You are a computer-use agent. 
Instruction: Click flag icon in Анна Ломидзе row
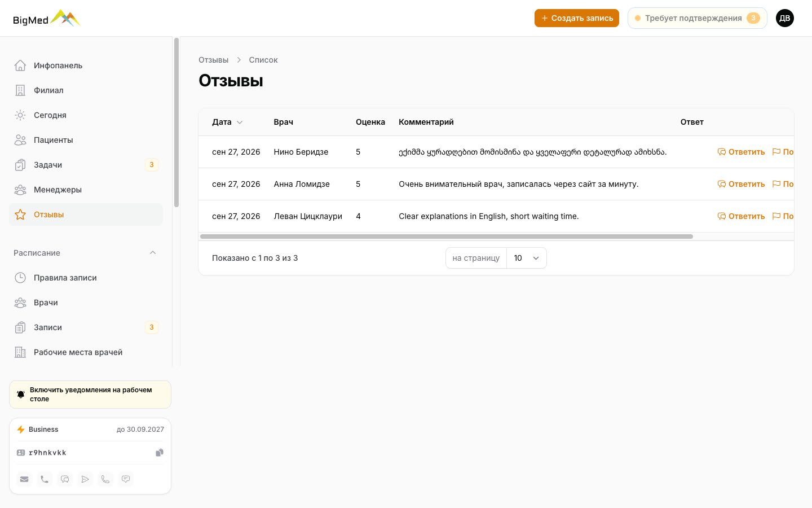click(776, 184)
